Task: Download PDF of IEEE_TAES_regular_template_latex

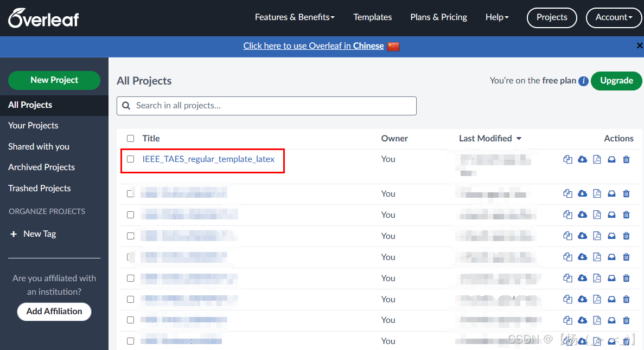Action: [x=597, y=159]
